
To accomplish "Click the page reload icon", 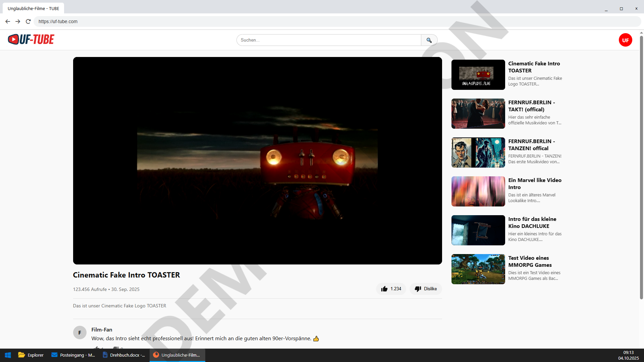I will pos(28,21).
